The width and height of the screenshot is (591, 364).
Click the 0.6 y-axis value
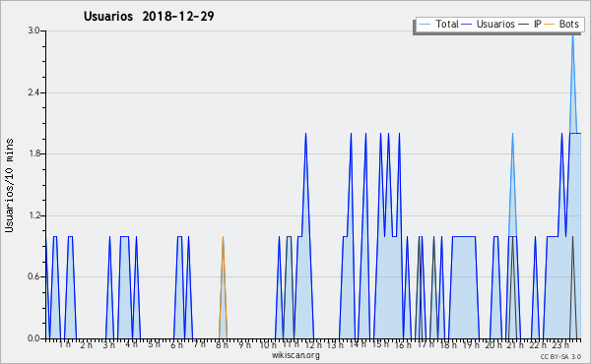[x=33, y=277]
